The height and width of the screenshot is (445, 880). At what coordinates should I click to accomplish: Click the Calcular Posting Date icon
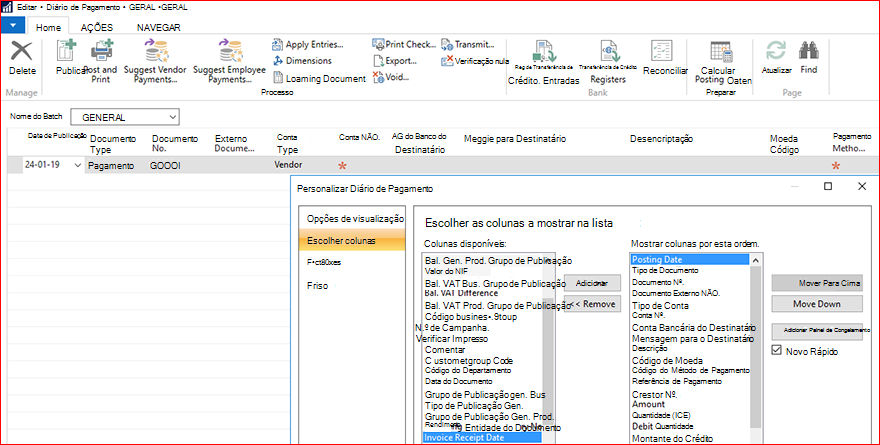point(721,52)
